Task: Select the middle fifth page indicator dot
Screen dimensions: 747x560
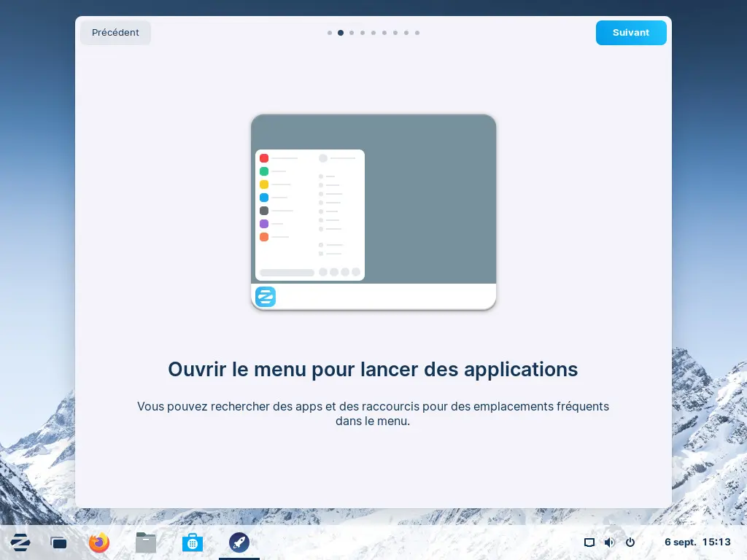Action: tap(373, 33)
